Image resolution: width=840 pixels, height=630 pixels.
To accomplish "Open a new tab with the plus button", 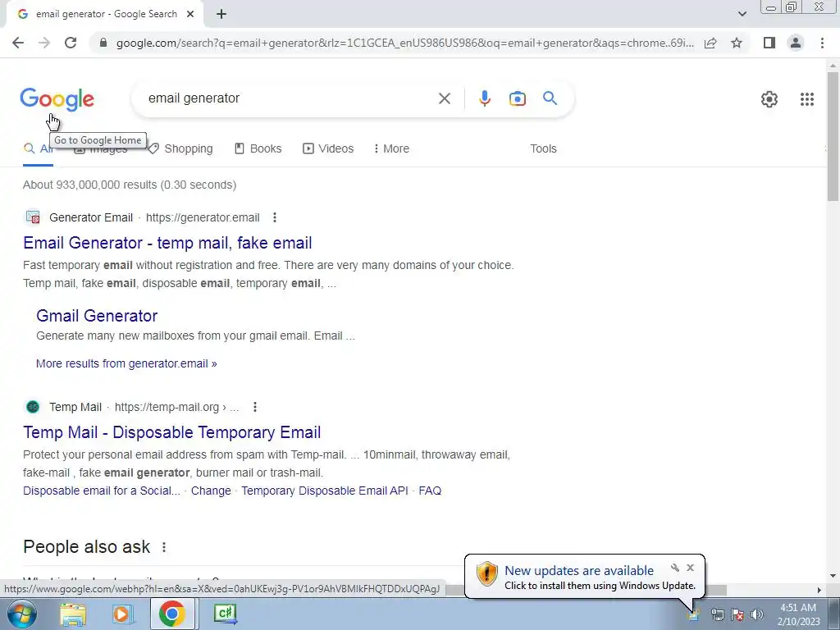I will click(221, 14).
